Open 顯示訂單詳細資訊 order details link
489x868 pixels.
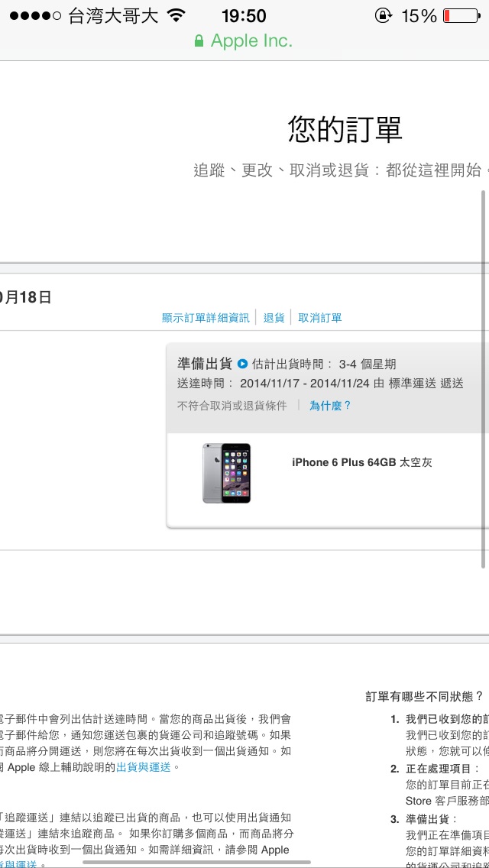[206, 318]
